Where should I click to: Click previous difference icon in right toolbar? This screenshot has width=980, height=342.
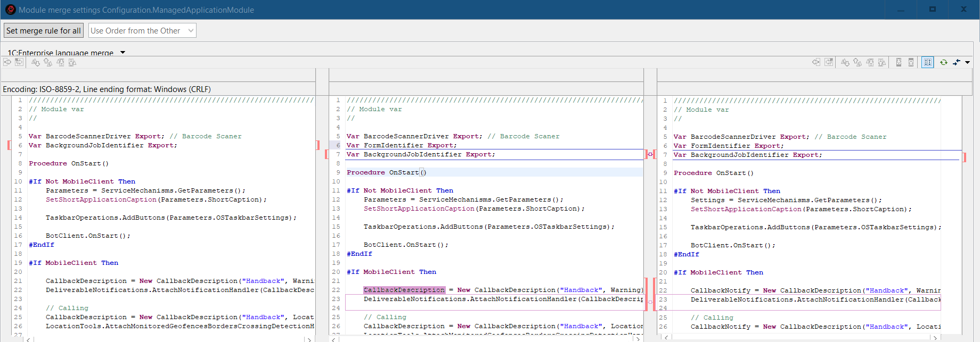point(857,62)
